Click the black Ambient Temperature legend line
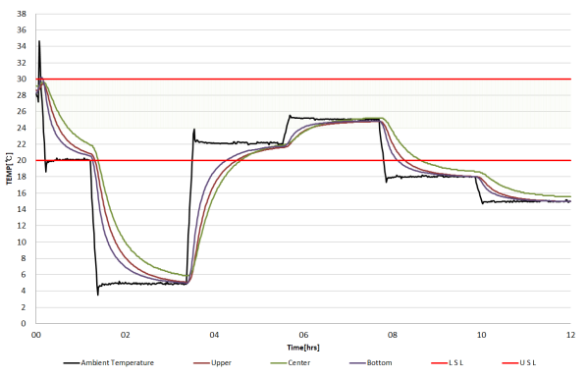The image size is (588, 377). (72, 363)
